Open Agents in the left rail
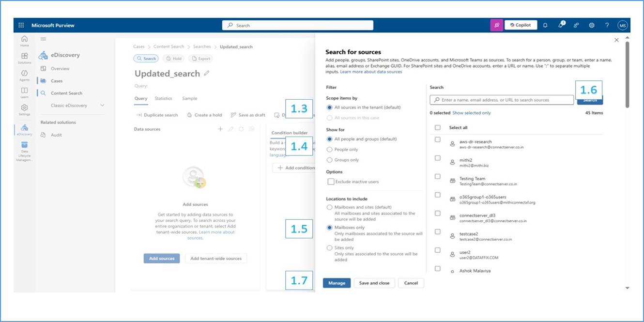 click(24, 75)
